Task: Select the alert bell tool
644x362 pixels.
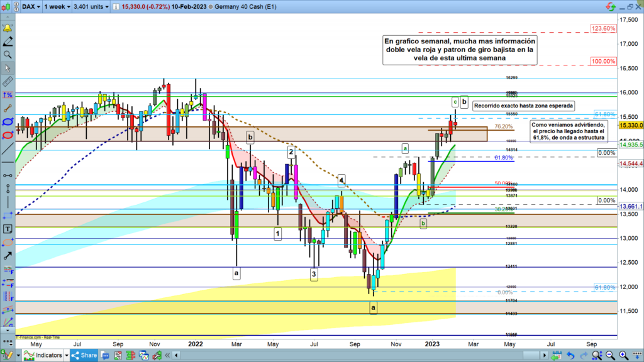Action: 8,28
